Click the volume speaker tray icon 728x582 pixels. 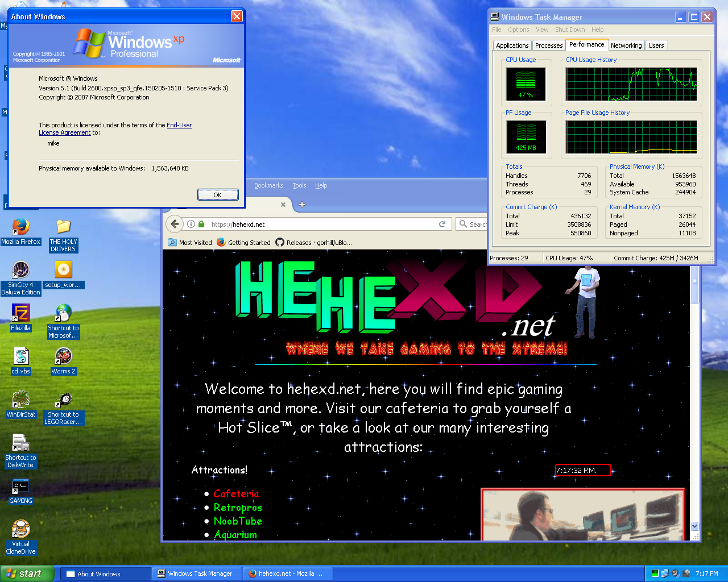[x=675, y=573]
